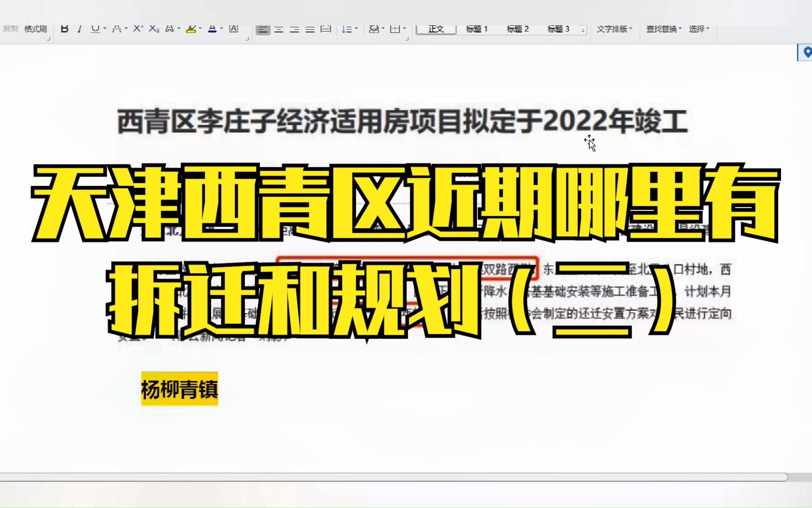Apply highlight color to text
Viewport: 812px width, 508px height.
[x=191, y=29]
